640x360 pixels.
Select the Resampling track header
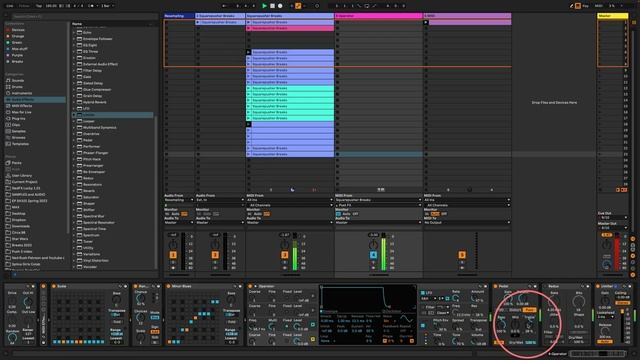(x=179, y=16)
